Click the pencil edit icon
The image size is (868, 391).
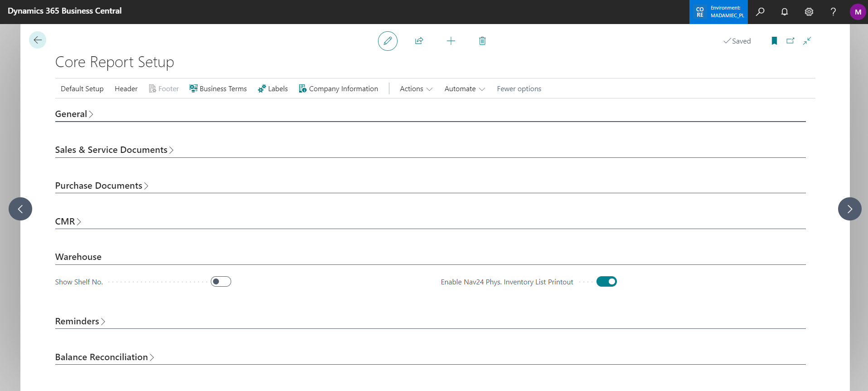tap(388, 41)
